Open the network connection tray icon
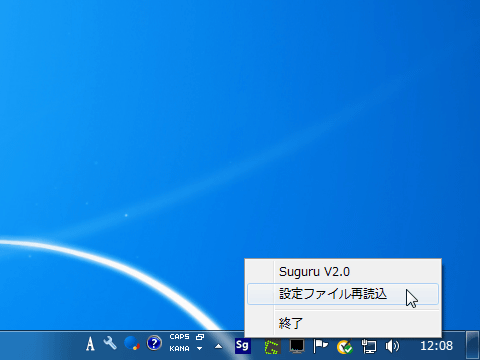This screenshot has height=360, width=480. (x=369, y=346)
